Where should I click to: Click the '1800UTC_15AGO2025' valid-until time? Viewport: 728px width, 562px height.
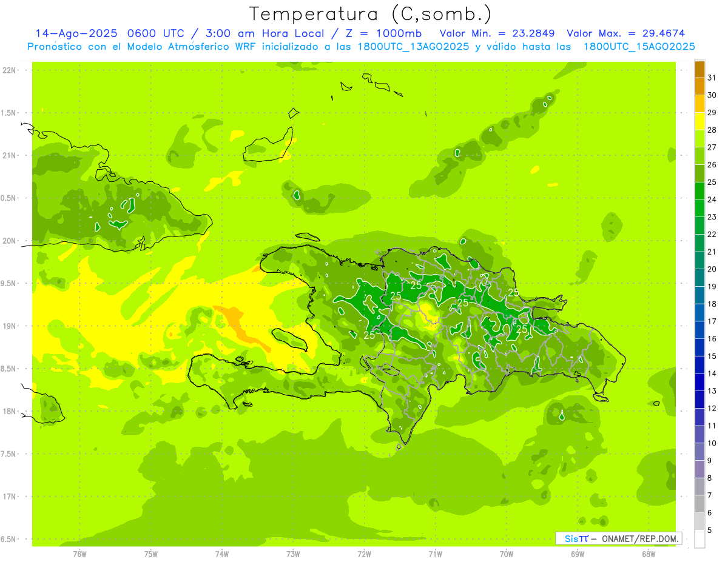click(639, 47)
